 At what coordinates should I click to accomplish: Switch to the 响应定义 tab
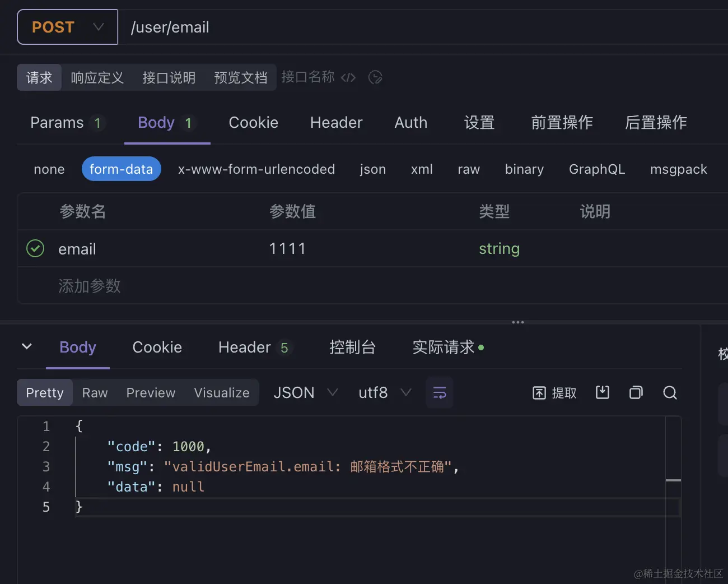tap(97, 77)
